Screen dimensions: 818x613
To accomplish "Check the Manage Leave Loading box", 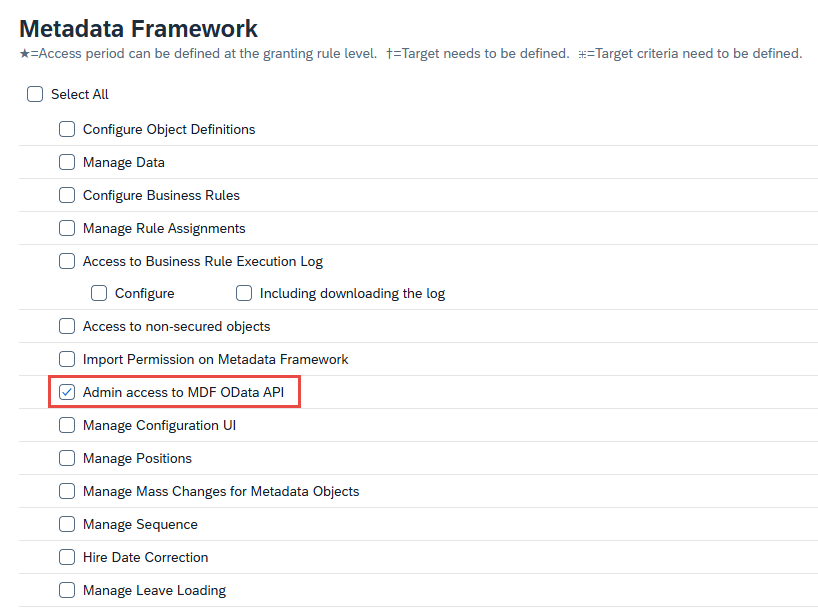I will 67,590.
